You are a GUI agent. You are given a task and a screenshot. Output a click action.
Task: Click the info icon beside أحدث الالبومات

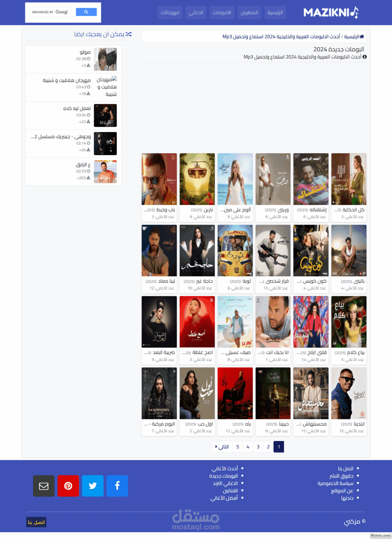(365, 57)
